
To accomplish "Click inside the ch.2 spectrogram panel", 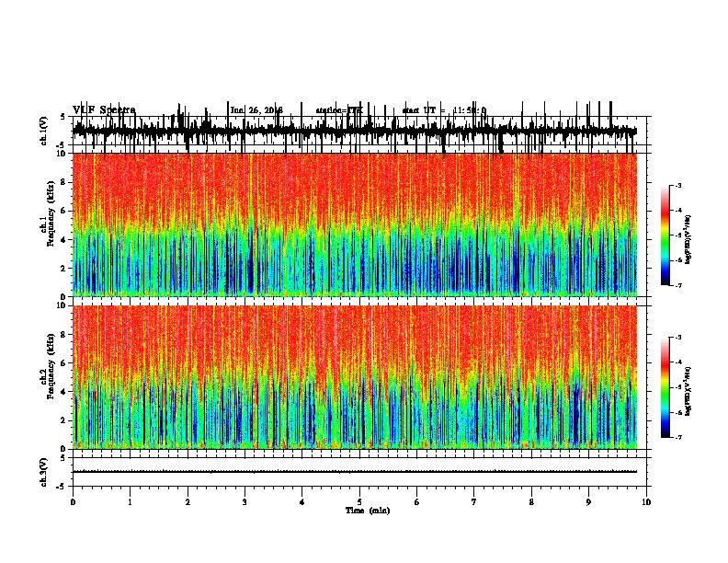I will (x=355, y=377).
